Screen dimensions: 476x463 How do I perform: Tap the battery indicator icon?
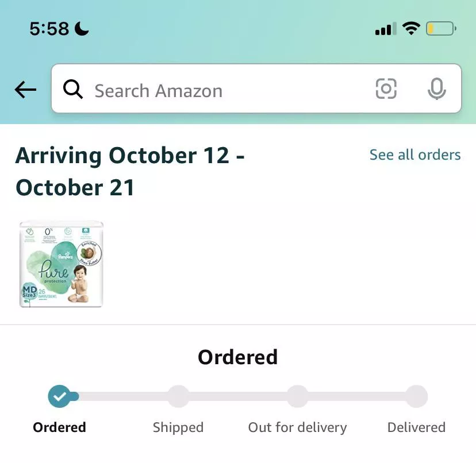coord(441,29)
